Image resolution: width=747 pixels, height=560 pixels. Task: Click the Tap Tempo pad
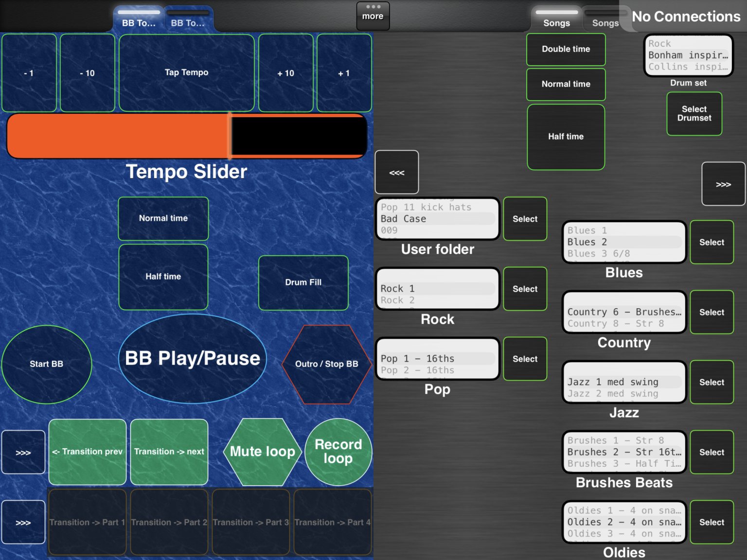(x=187, y=73)
